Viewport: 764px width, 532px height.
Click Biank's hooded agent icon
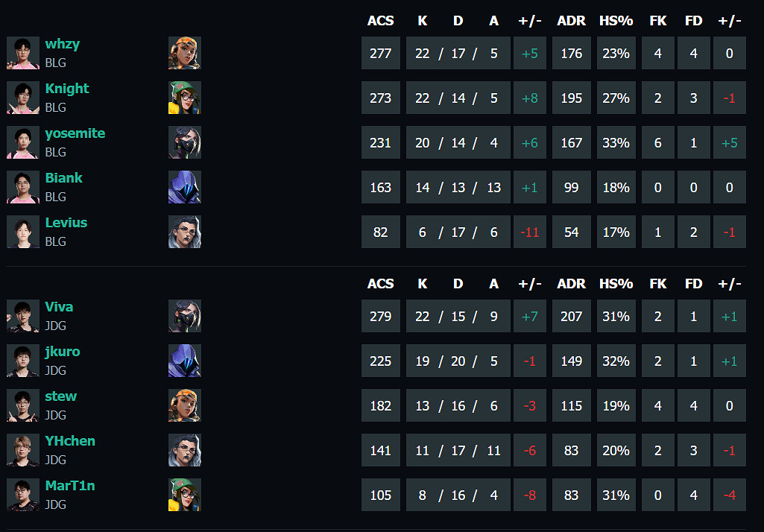click(184, 188)
